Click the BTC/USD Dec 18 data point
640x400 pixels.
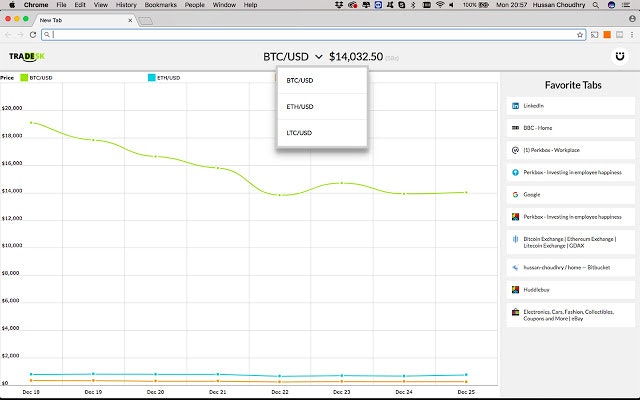[31, 122]
